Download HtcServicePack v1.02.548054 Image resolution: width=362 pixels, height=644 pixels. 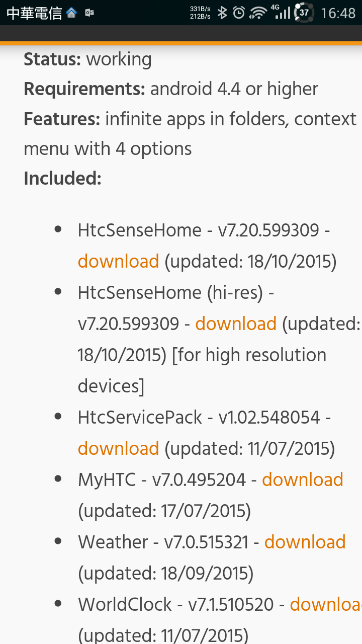pos(119,449)
